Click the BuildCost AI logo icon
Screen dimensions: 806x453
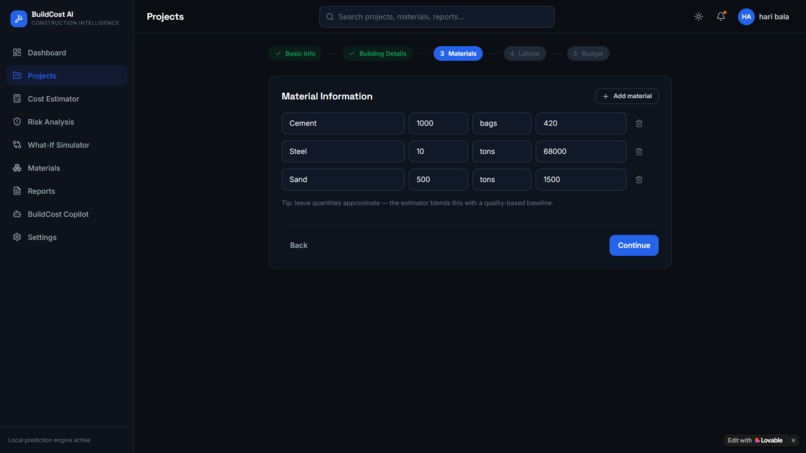tap(19, 19)
